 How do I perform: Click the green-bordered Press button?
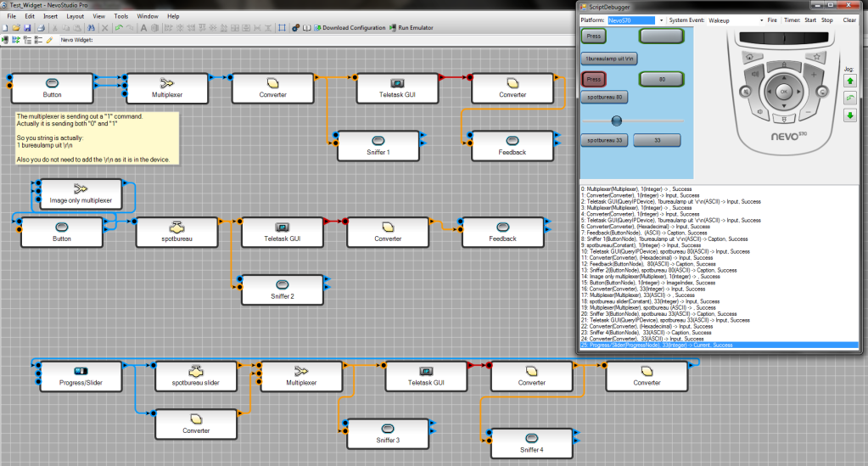coord(593,36)
